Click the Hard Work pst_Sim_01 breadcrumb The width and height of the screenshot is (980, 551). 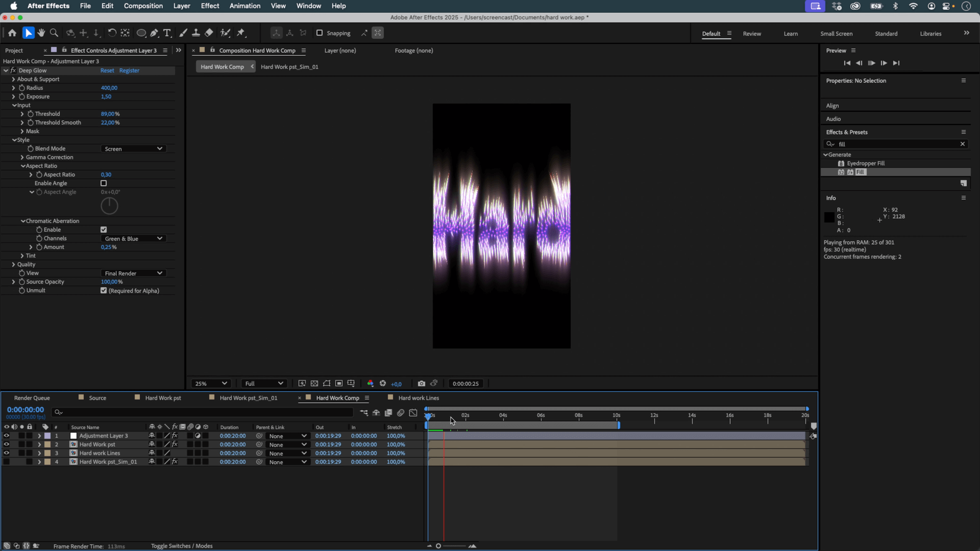pos(289,67)
